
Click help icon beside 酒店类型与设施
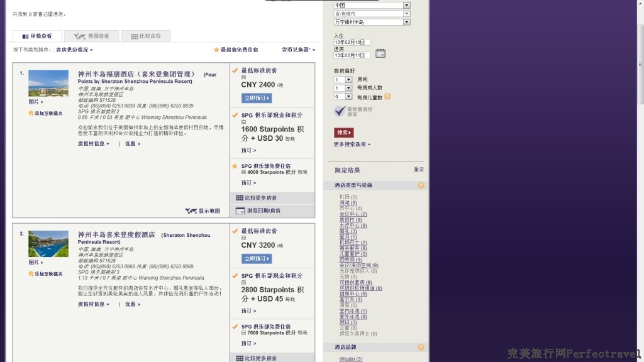point(421,185)
